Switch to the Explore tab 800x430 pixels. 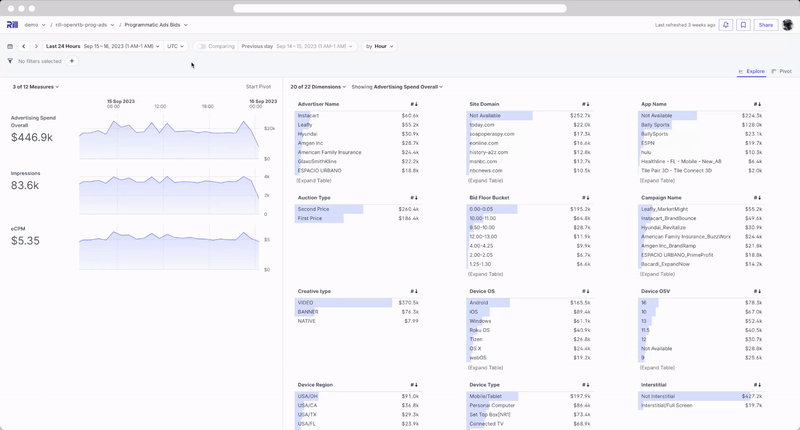(751, 71)
